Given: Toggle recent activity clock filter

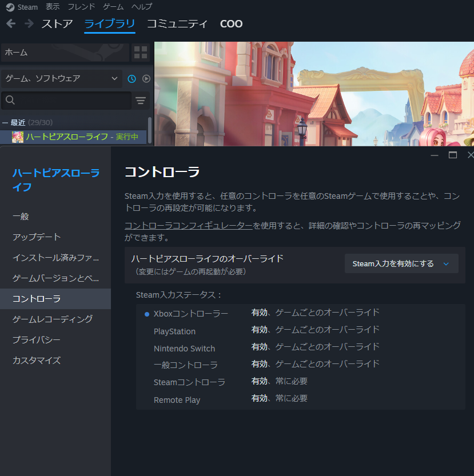Looking at the screenshot, I should coord(132,79).
